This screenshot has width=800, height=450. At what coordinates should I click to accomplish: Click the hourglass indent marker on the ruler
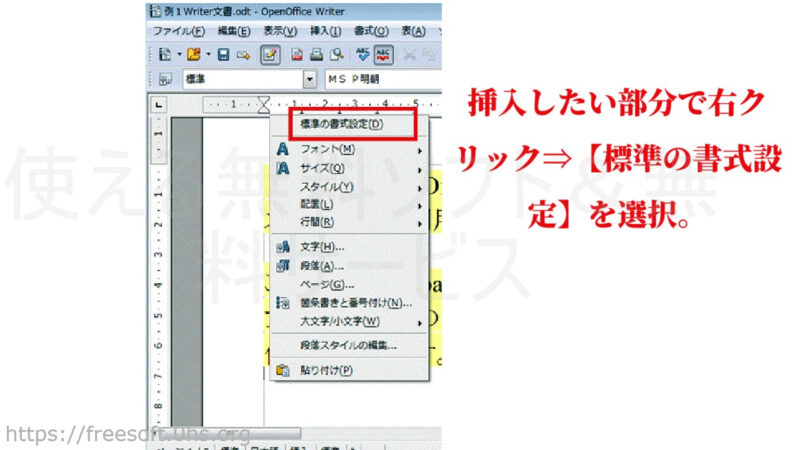coord(264,105)
